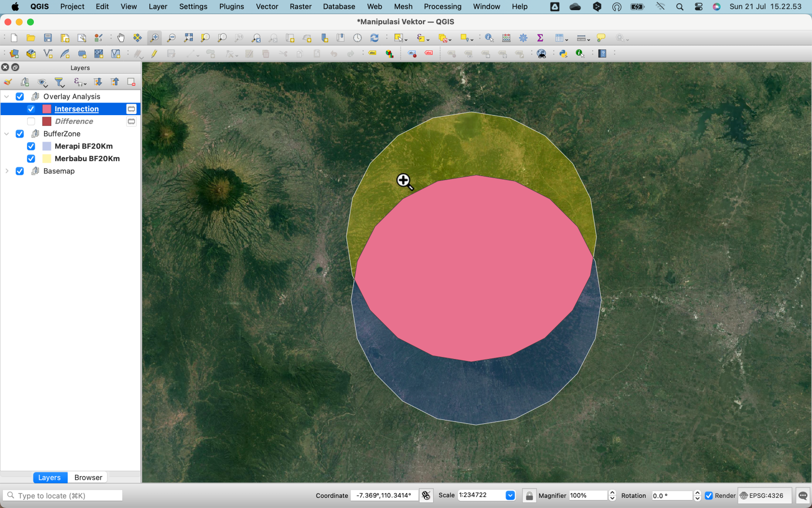
Task: Open the Processing menu
Action: pyautogui.click(x=442, y=6)
